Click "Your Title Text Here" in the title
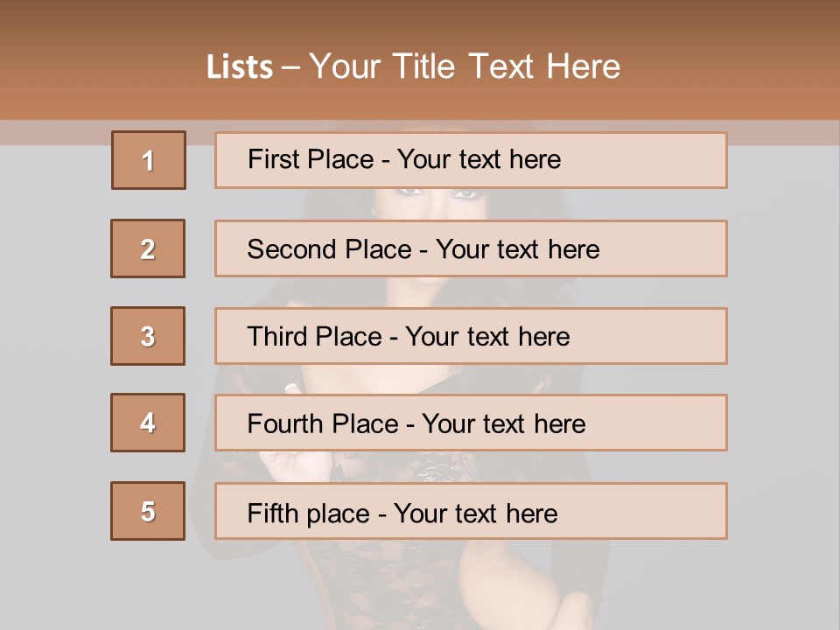The height and width of the screenshot is (630, 840). [x=465, y=67]
